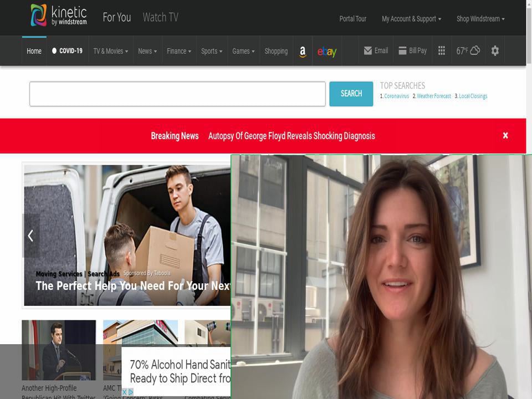Expand the TV & Movies menu

[x=111, y=51]
